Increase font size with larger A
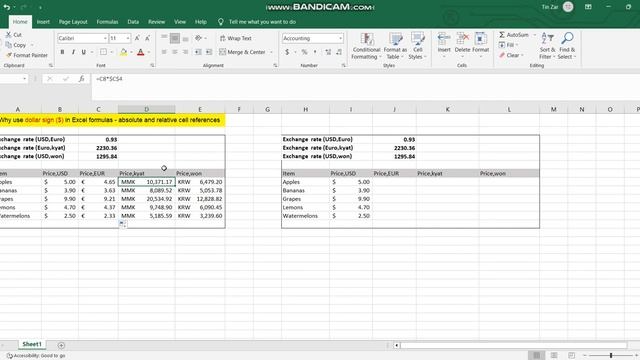The image size is (640, 360). [137, 38]
